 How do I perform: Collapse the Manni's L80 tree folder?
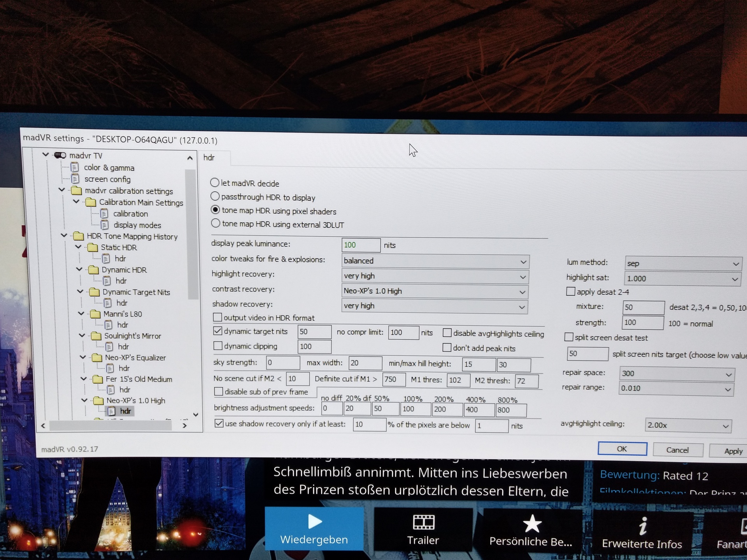pyautogui.click(x=81, y=313)
